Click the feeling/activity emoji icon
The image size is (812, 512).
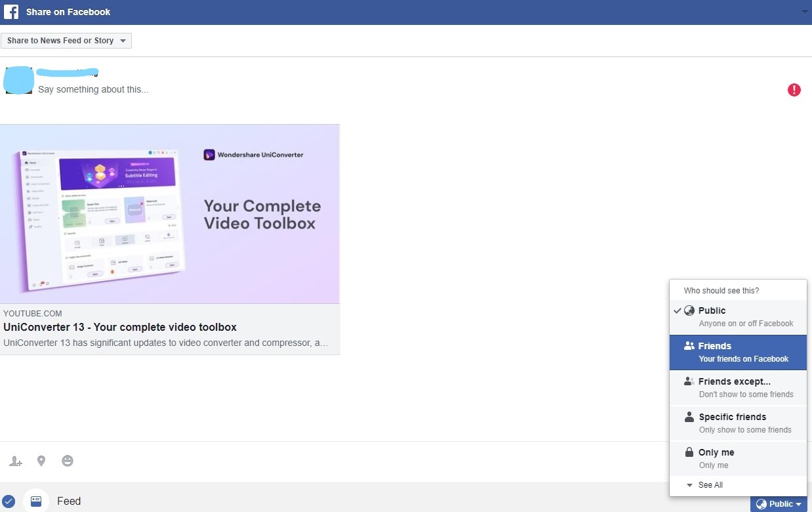[68, 461]
